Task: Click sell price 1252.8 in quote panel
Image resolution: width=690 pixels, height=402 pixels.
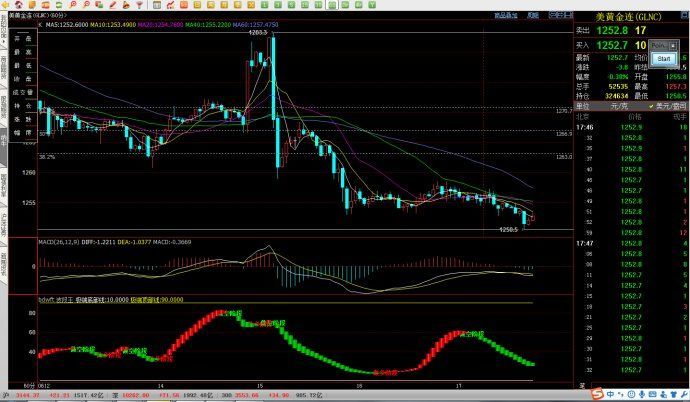Action: click(x=612, y=30)
